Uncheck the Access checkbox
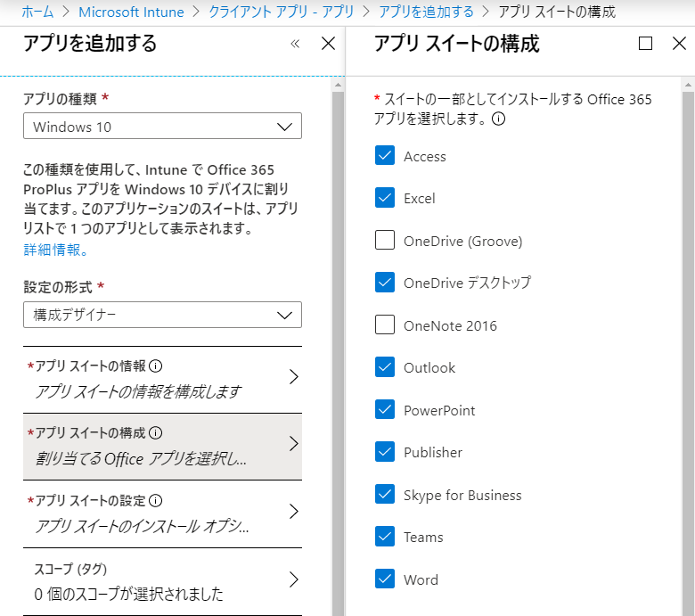This screenshot has width=695, height=616. point(385,155)
